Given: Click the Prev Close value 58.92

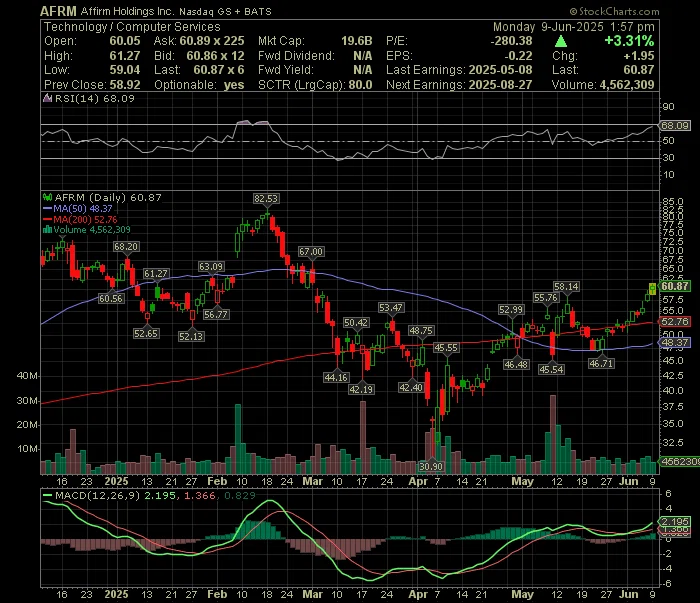Looking at the screenshot, I should click(x=125, y=85).
